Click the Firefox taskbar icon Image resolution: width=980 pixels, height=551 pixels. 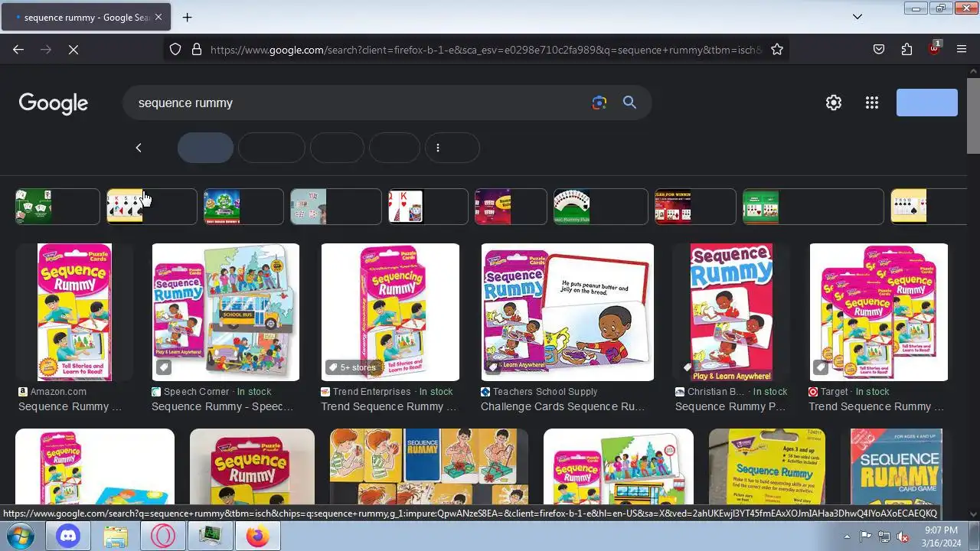coord(258,536)
